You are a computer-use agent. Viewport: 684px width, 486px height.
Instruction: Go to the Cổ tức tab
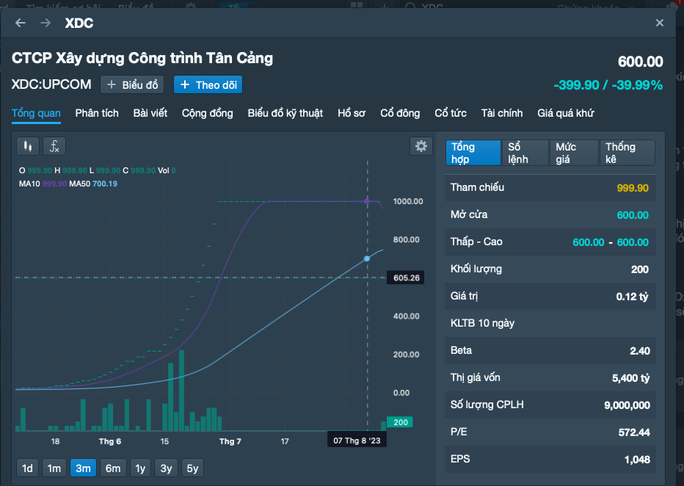450,113
